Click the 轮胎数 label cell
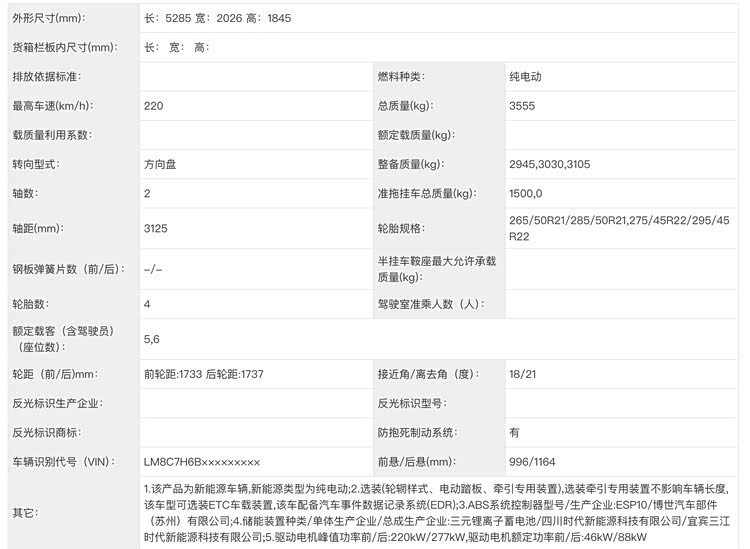Viewport: 750px width, 549px height. [x=30, y=304]
